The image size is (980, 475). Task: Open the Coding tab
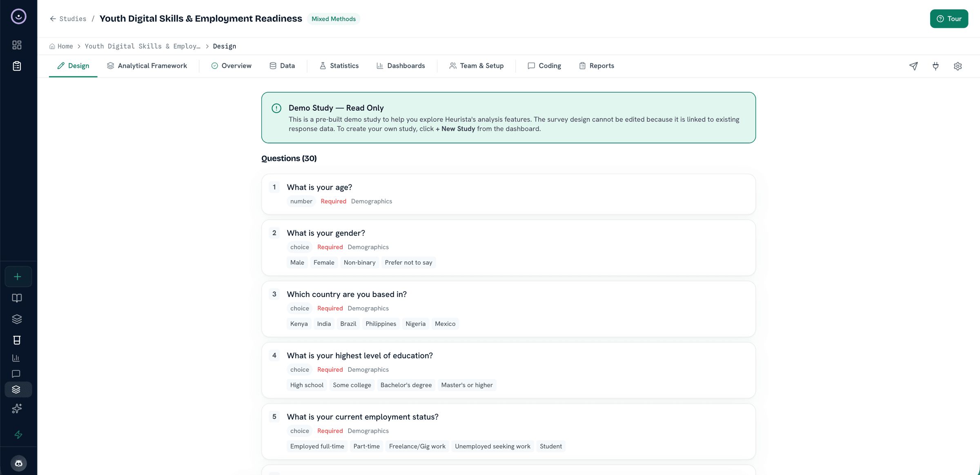[x=544, y=66]
